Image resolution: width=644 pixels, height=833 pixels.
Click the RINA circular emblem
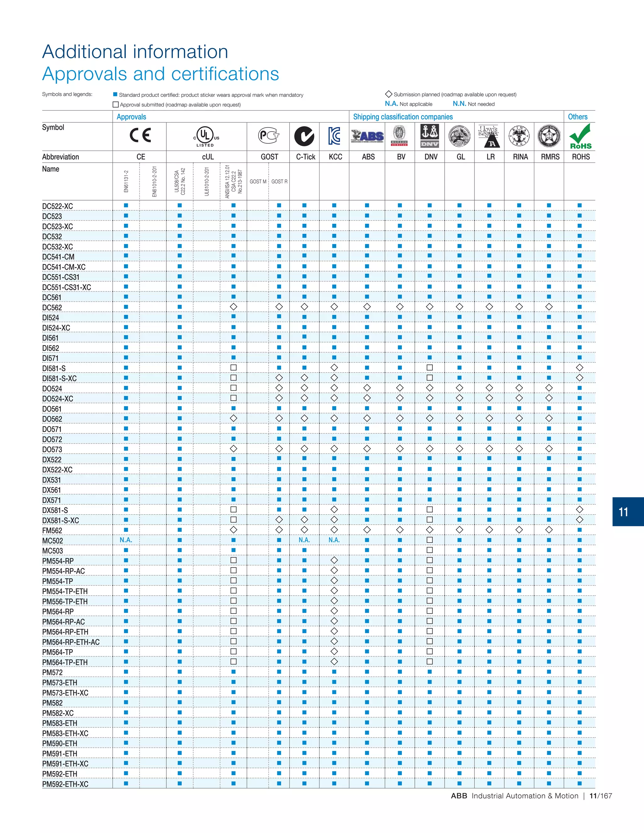(x=519, y=136)
